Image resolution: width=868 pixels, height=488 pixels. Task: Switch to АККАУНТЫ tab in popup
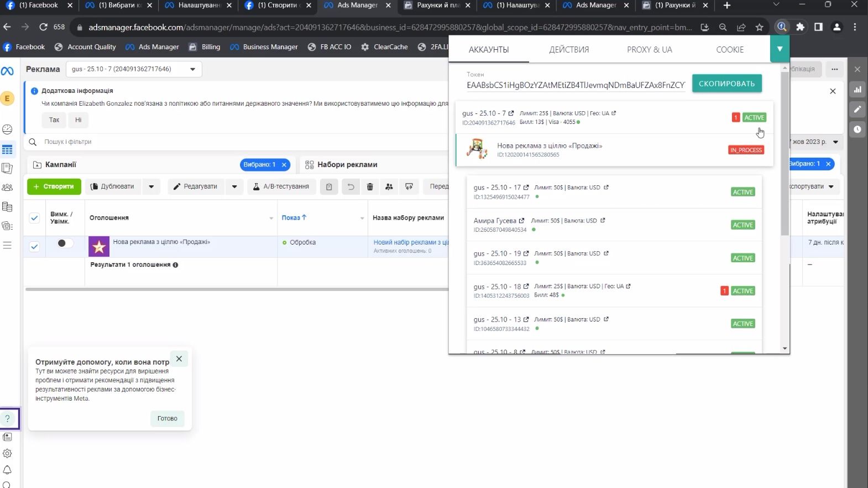click(x=489, y=49)
